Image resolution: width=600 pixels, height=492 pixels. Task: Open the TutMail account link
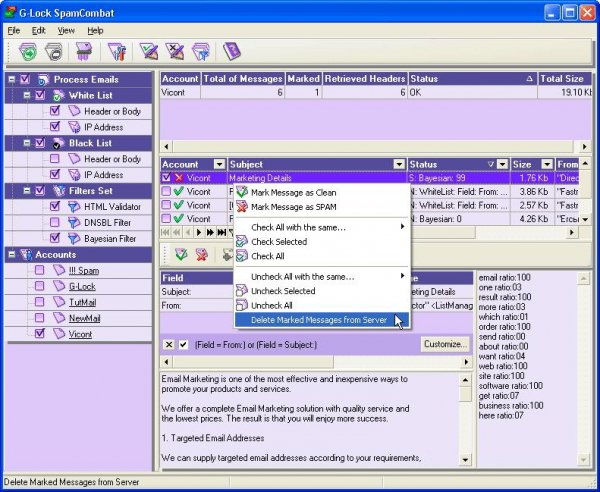pos(82,302)
